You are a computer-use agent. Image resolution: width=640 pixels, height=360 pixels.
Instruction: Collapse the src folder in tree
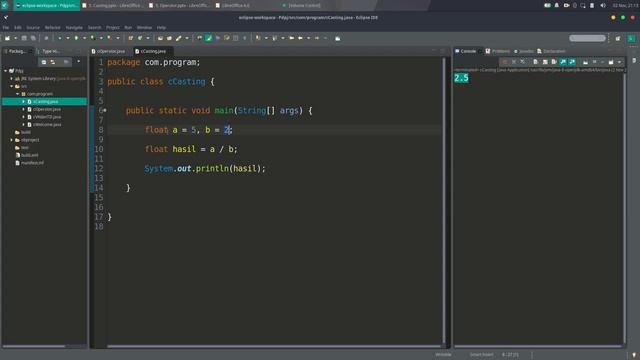[12, 86]
